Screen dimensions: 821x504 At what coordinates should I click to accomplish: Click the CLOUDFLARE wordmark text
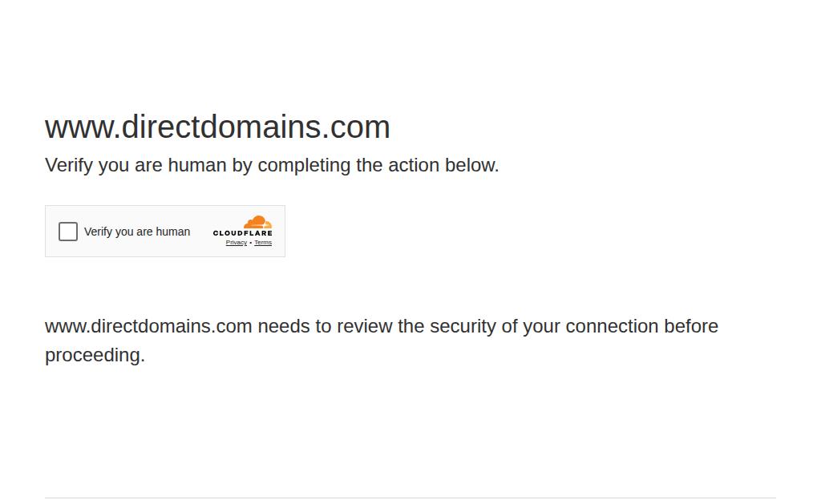(x=242, y=233)
